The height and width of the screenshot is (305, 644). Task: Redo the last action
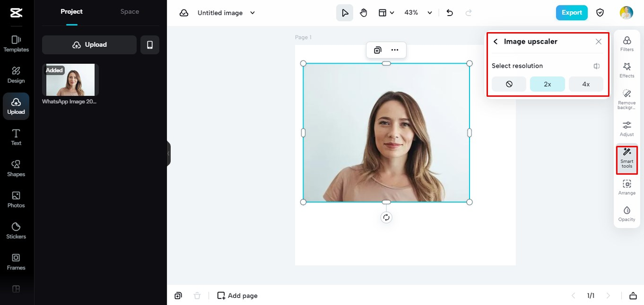(469, 13)
